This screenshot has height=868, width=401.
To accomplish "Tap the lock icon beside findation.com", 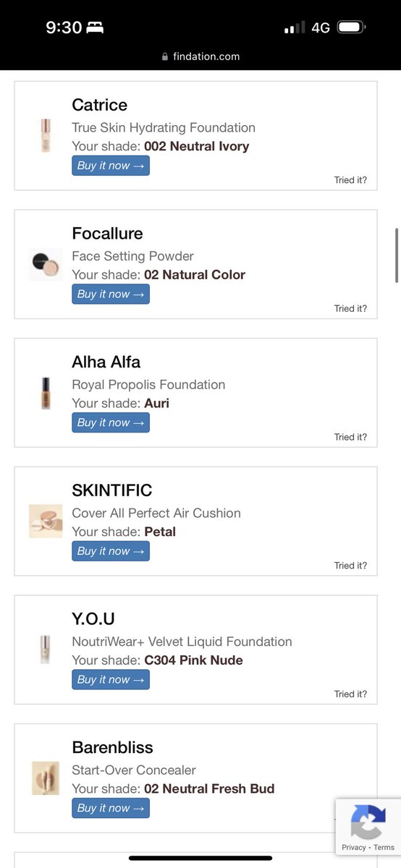I will point(166,56).
